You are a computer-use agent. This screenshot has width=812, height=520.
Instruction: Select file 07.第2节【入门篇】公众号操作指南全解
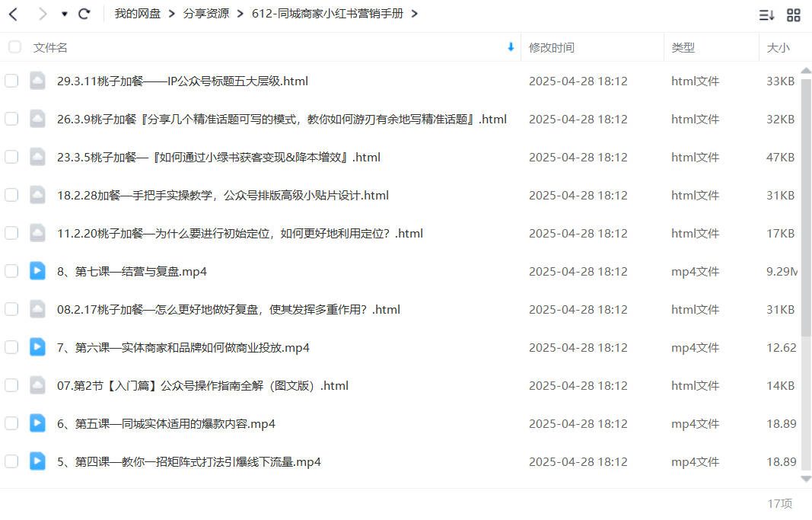pos(202,386)
